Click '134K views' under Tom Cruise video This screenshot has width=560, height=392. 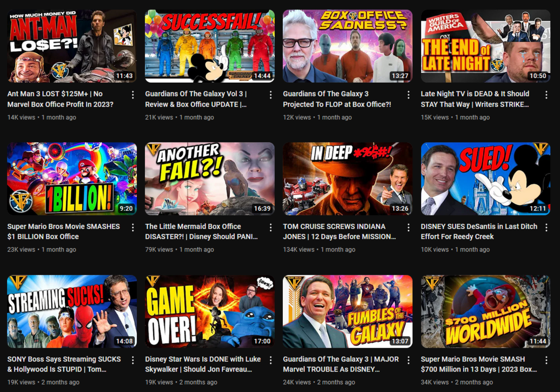coord(299,250)
